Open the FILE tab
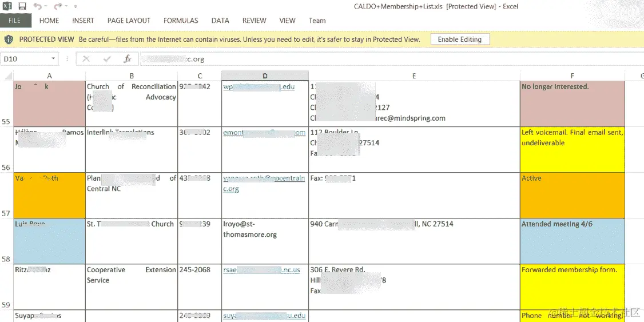This screenshot has height=322, width=644. 15,21
